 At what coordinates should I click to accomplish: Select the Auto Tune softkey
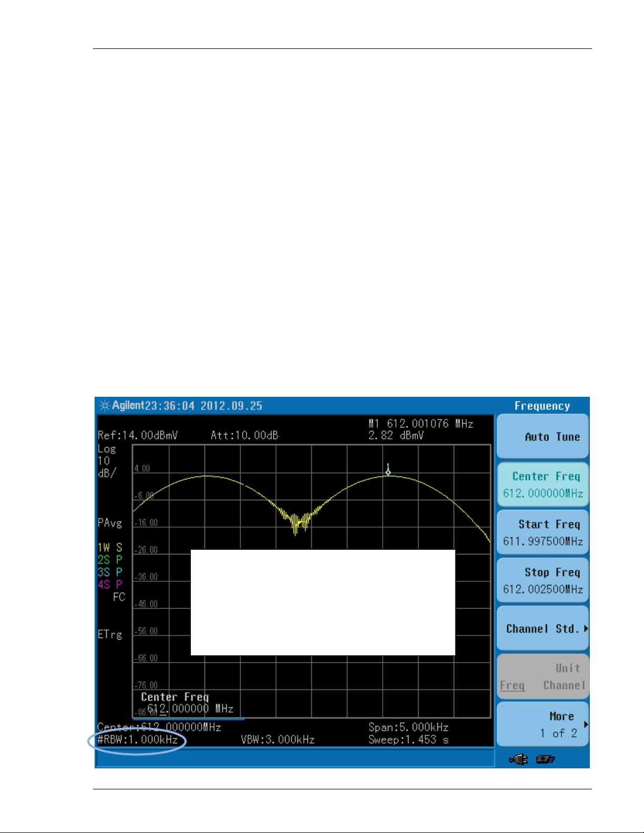(543, 436)
